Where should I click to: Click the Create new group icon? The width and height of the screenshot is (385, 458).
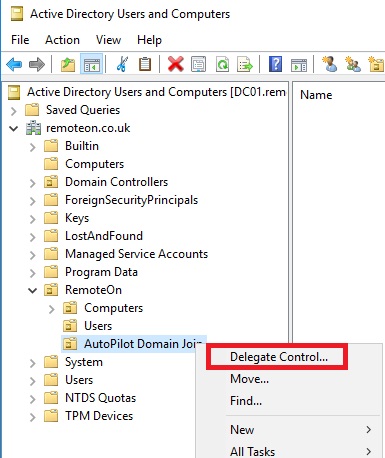pos(353,64)
